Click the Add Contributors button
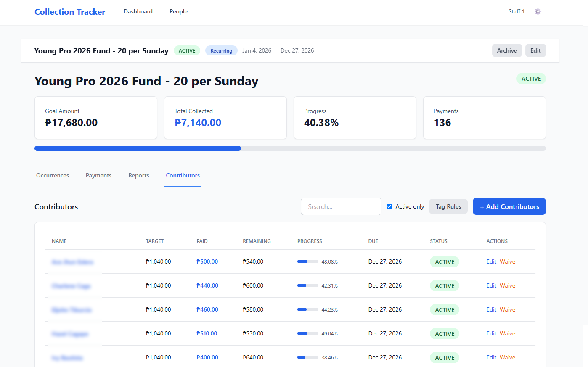The image size is (588, 367). click(509, 206)
